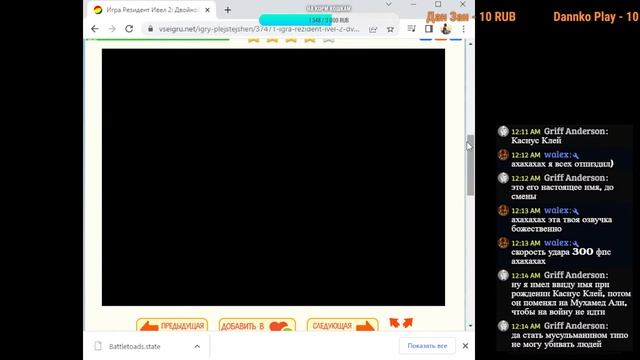Go to the ПРЕДЫДУЩАЯ game
The image size is (640, 360).
coord(172,325)
